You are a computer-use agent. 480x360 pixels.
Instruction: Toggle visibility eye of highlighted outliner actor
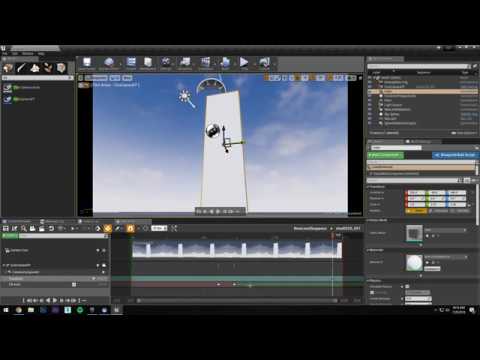(370, 91)
